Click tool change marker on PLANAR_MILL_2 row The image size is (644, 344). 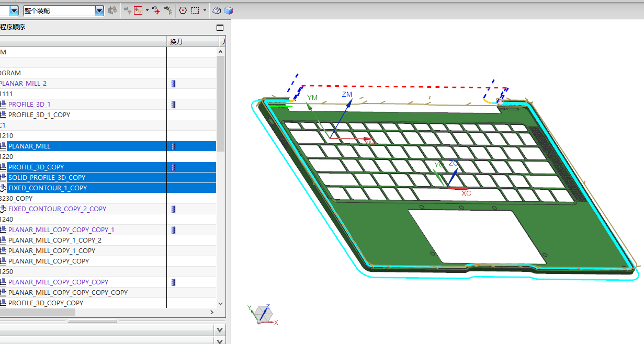(x=174, y=84)
